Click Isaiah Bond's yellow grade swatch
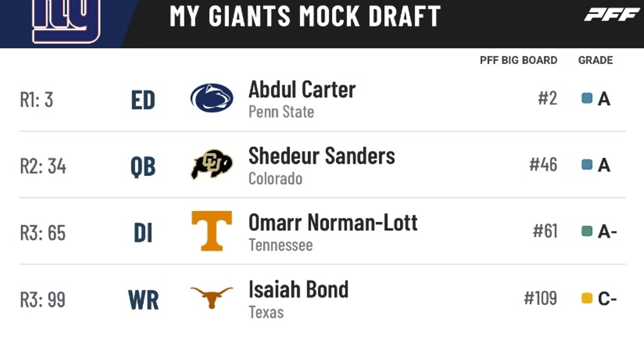The image size is (644, 339). tap(587, 298)
